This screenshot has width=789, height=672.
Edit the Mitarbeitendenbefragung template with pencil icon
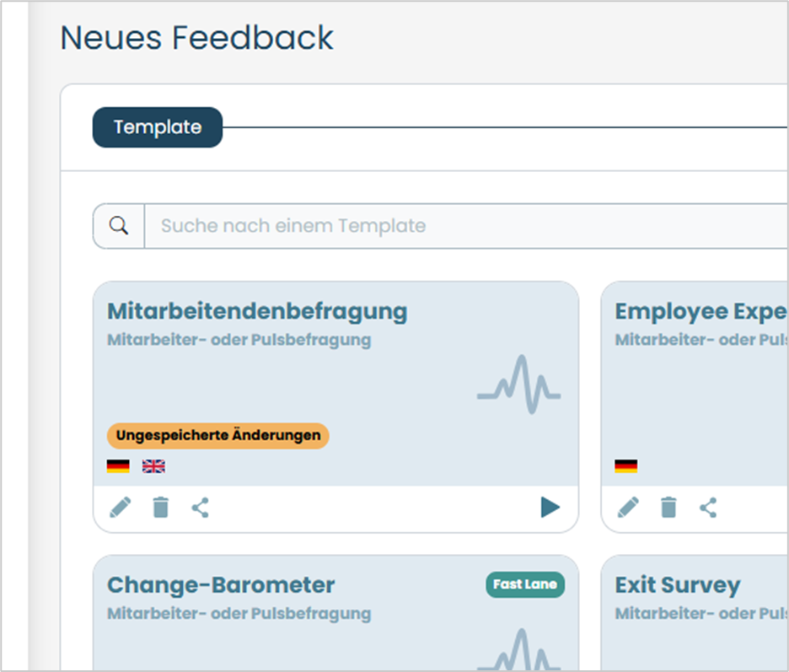pos(121,508)
